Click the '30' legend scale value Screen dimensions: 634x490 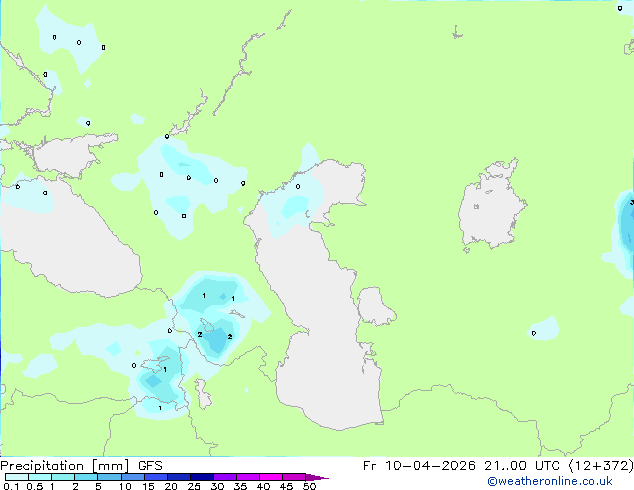pos(217,486)
